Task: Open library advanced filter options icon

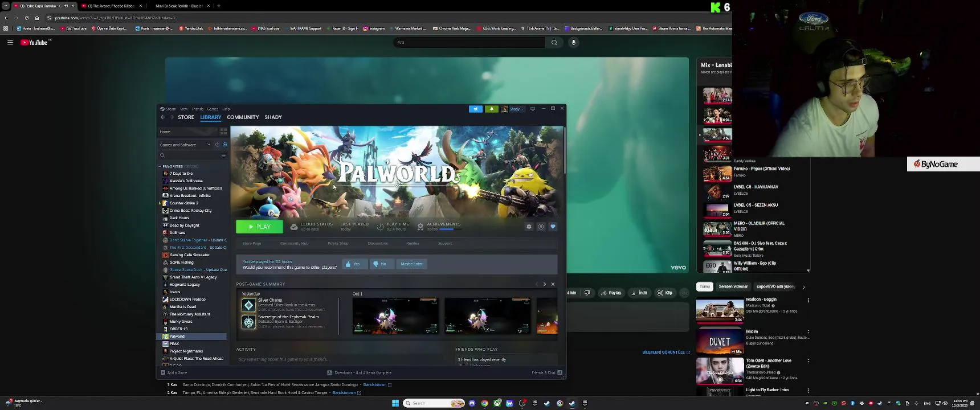Action: [223, 155]
